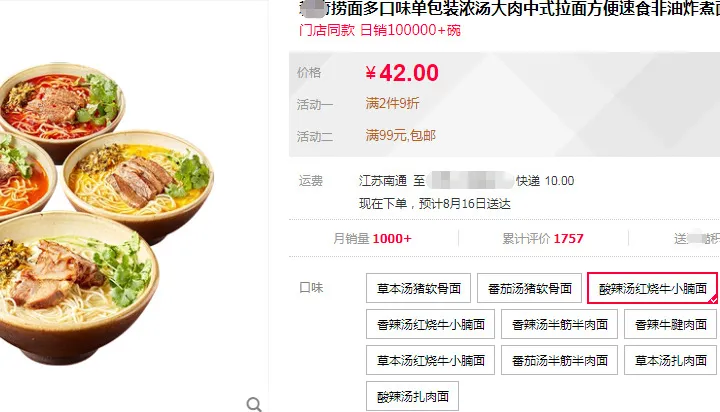This screenshot has width=720, height=412.
Task: Click the 门店同款 日销100000+碗 subtitle
Action: click(x=380, y=30)
